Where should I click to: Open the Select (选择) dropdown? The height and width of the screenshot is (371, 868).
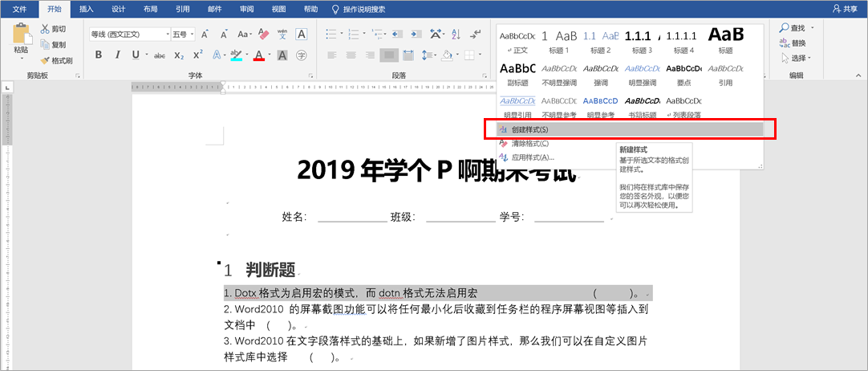[796, 58]
